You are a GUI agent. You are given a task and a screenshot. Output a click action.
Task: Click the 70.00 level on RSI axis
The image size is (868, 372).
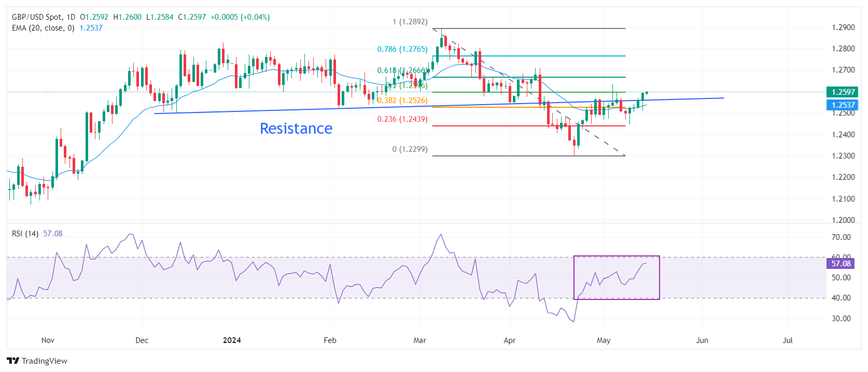click(x=841, y=237)
